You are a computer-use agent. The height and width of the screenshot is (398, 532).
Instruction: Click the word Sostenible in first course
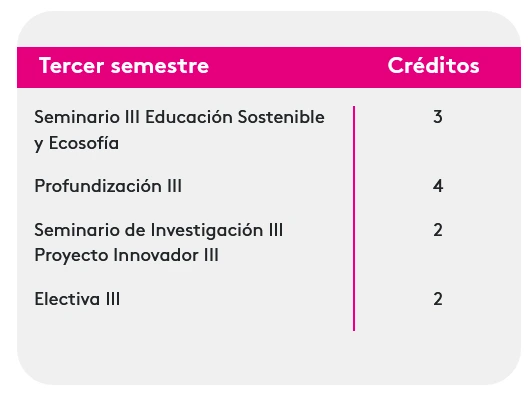pos(281,117)
